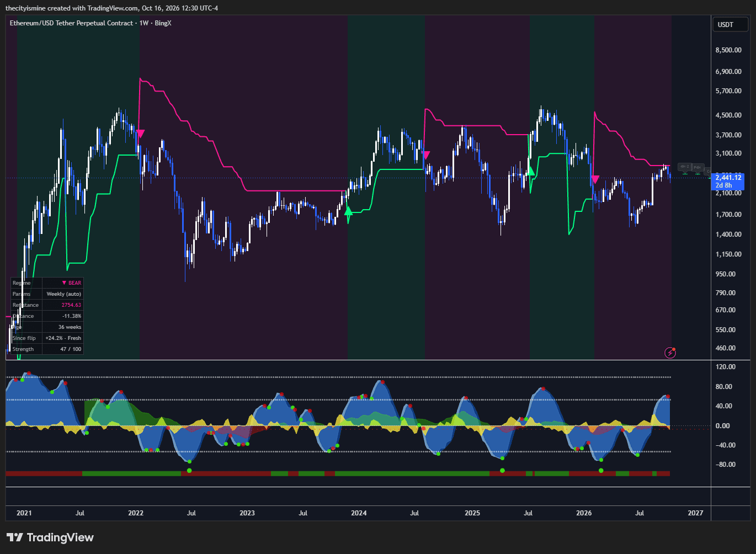This screenshot has width=756, height=554.
Task: Click the TradingView logo
Action: [x=50, y=537]
